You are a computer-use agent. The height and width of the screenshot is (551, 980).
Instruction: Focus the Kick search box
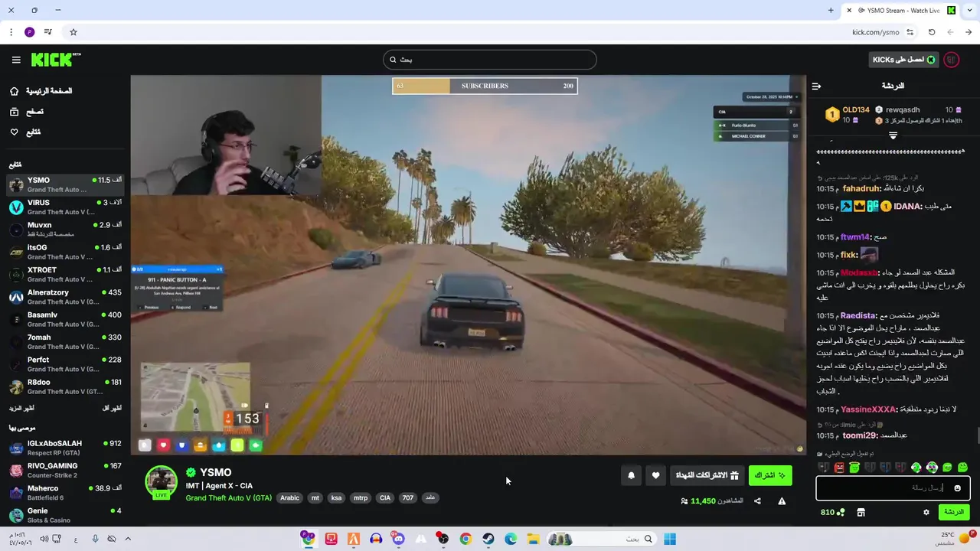490,60
